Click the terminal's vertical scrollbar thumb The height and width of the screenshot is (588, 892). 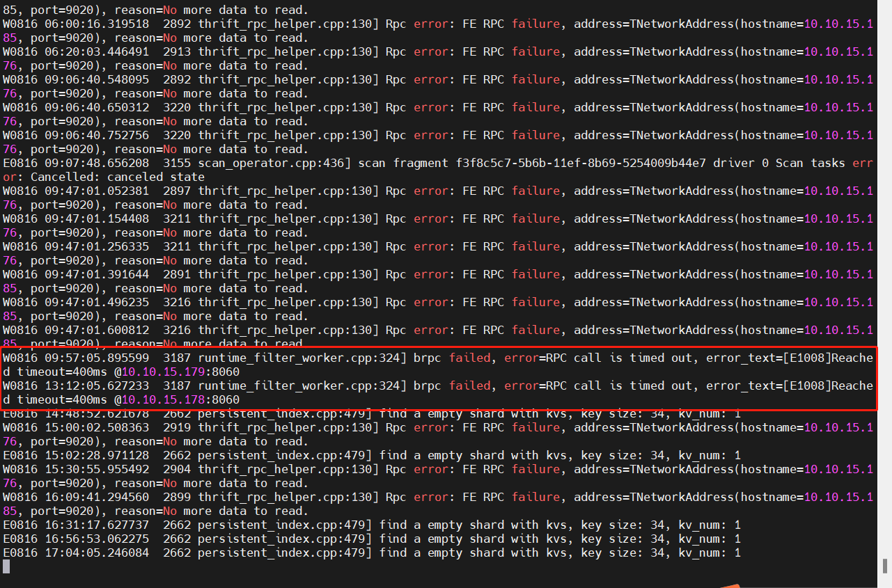pos(885,564)
